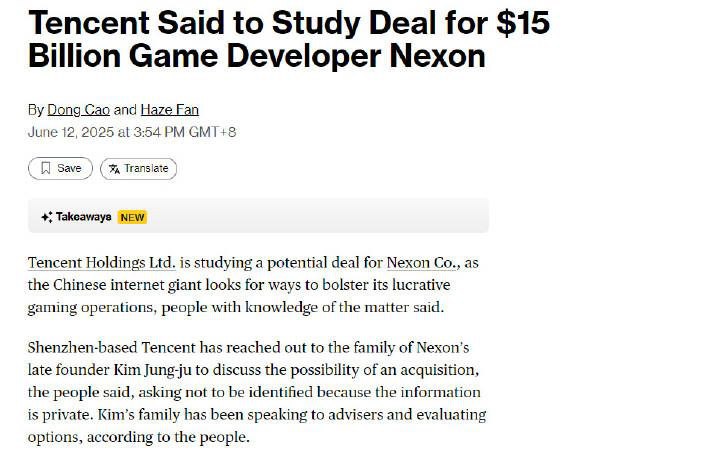
Task: Open author Dong Cao's profile
Action: (x=79, y=110)
